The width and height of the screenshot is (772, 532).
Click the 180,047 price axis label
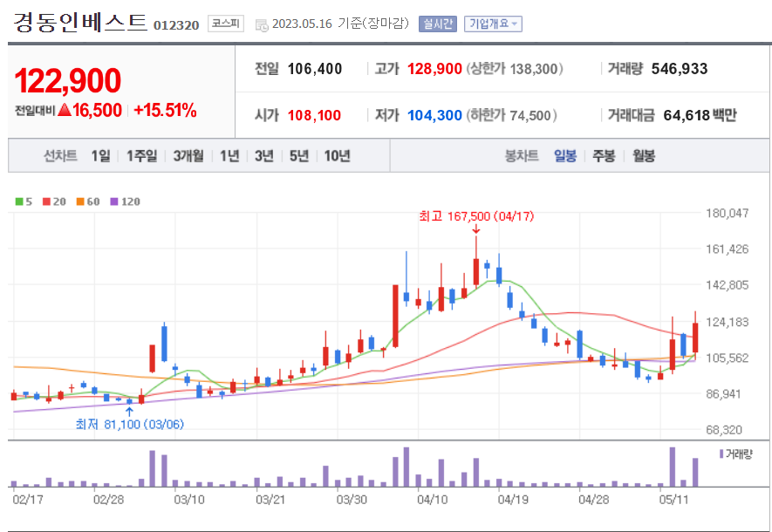point(728,213)
